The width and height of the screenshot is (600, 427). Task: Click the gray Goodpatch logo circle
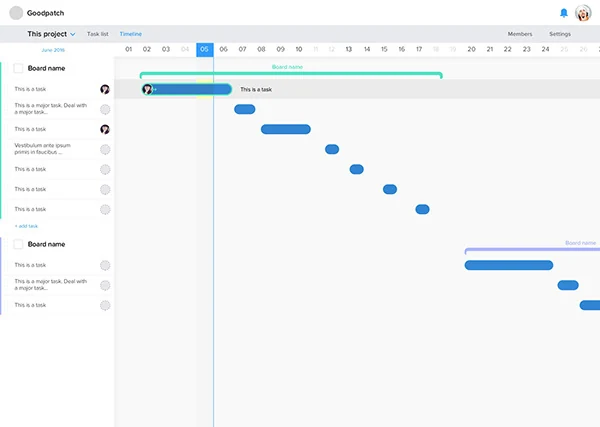16,13
